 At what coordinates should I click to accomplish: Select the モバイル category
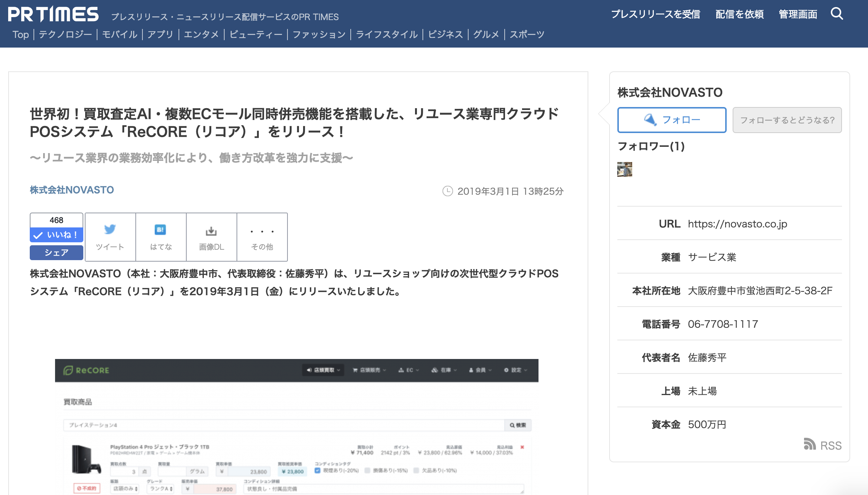120,35
